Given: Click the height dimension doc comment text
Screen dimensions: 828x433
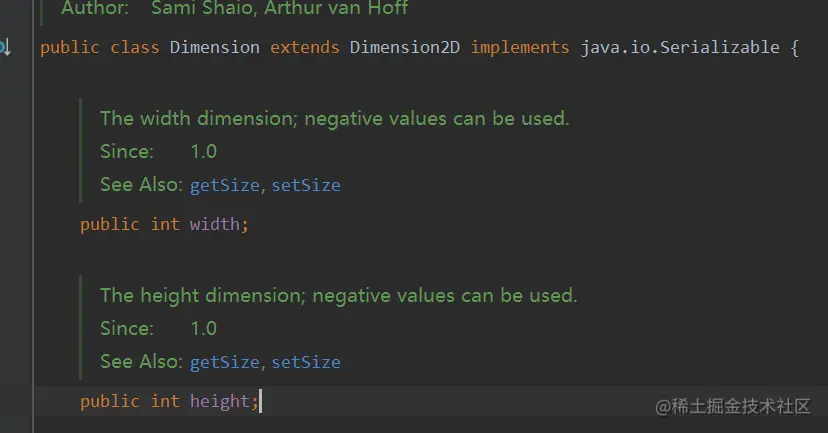Looking at the screenshot, I should tap(338, 296).
